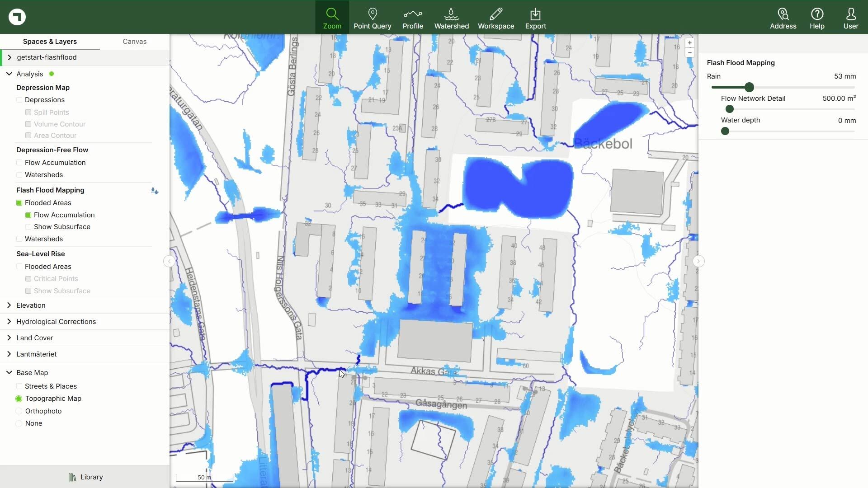Expand the Land Cover group

(x=9, y=338)
